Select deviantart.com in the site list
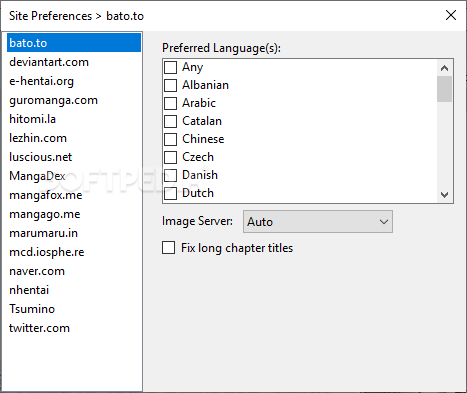This screenshot has height=393, width=467. pos(74,62)
